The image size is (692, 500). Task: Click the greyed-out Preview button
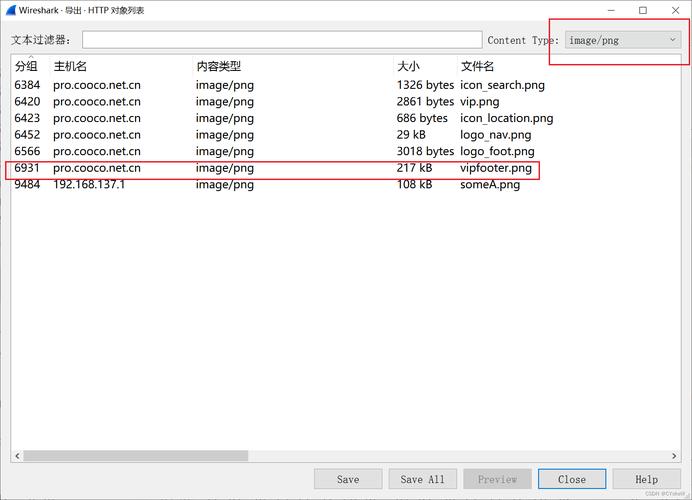[x=497, y=479]
